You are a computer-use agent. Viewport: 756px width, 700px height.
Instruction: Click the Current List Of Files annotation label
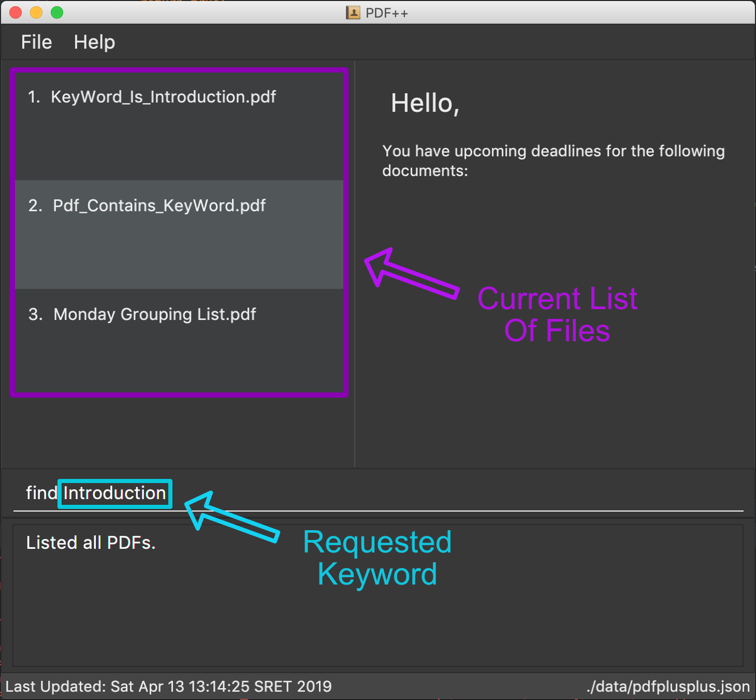pos(557,314)
